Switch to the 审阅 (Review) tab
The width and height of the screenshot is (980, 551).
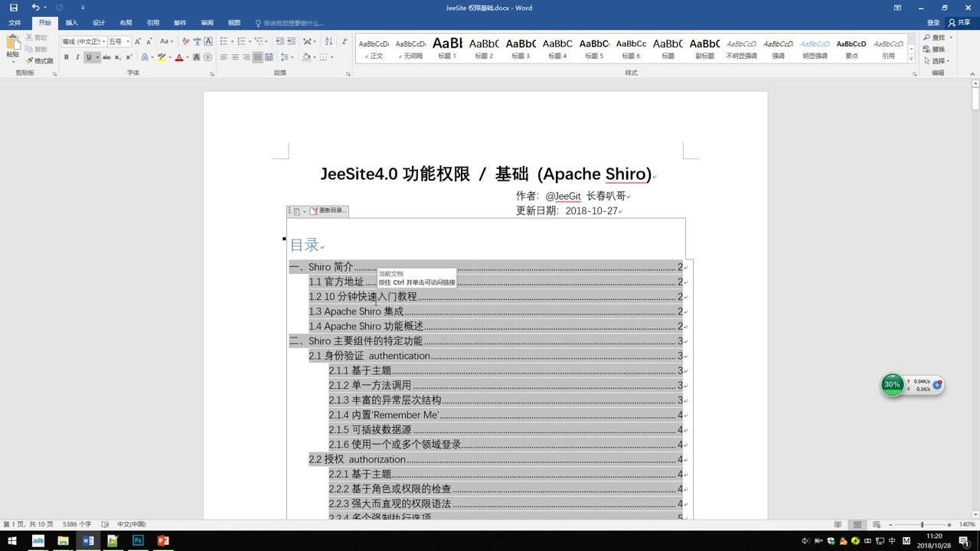point(207,23)
